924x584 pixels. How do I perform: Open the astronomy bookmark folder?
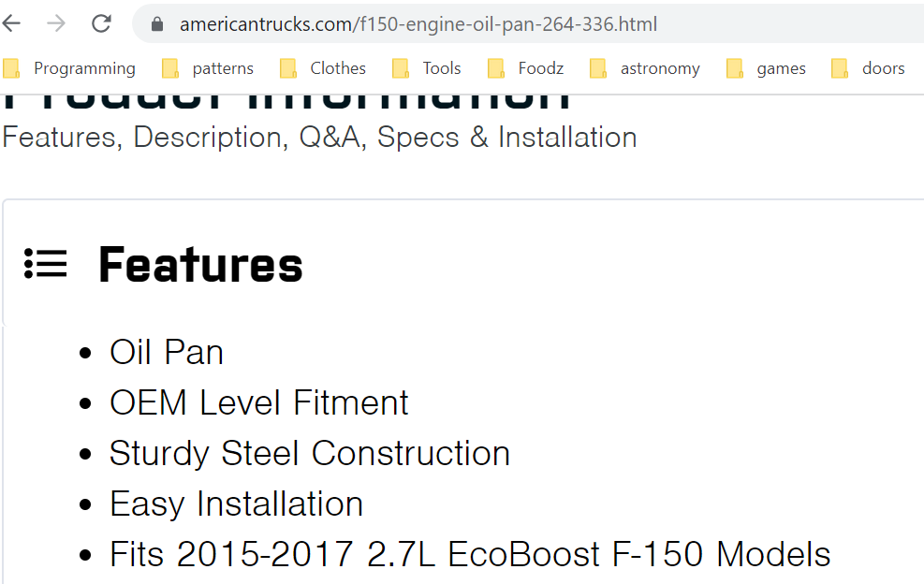(x=645, y=68)
